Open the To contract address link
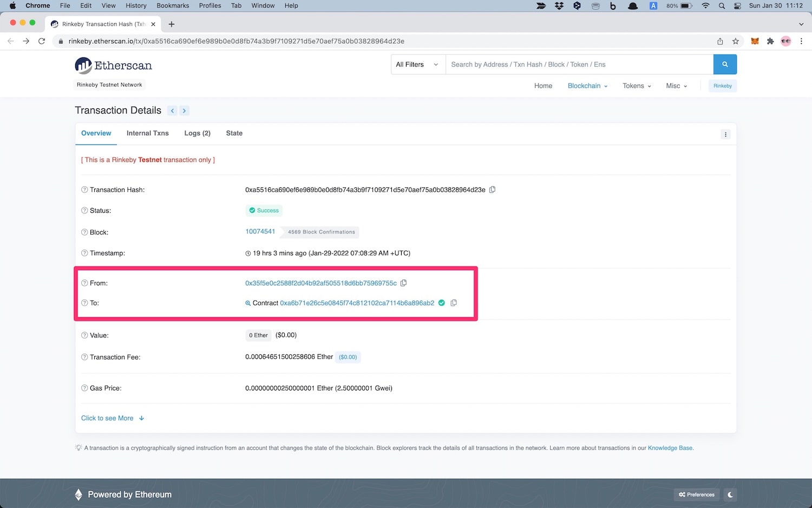 (x=357, y=303)
